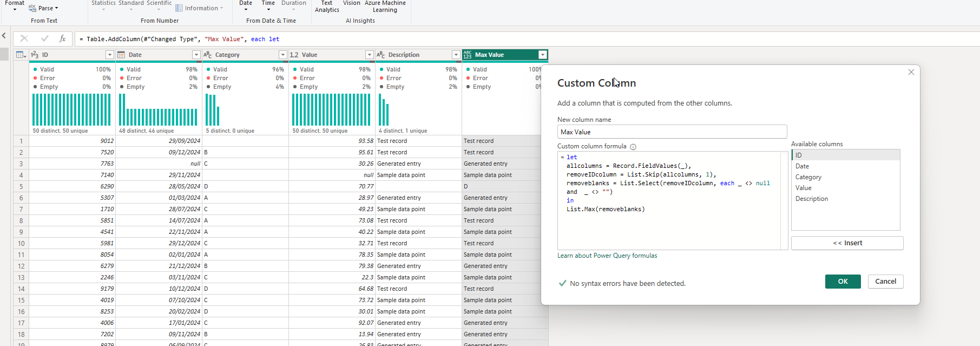Click the Category column ABC type icon
Viewport: 980px width, 346px height.
tap(208, 55)
